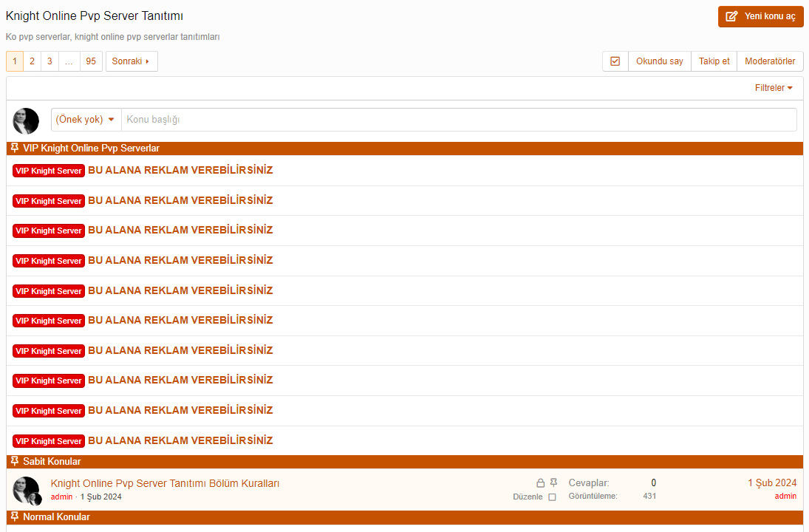Click the thread start date 1 Şub 2024
This screenshot has width=809, height=532.
tap(101, 497)
